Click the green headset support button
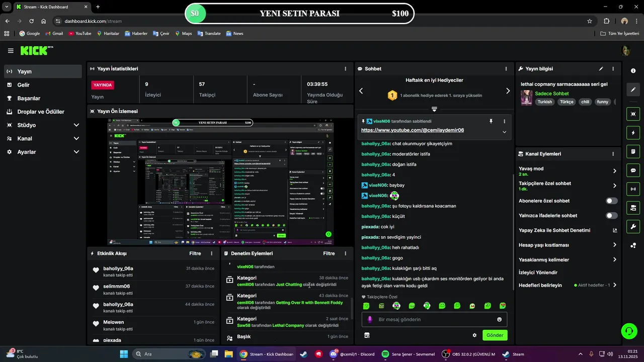Viewport: 644px width, 362px height. [x=629, y=331]
